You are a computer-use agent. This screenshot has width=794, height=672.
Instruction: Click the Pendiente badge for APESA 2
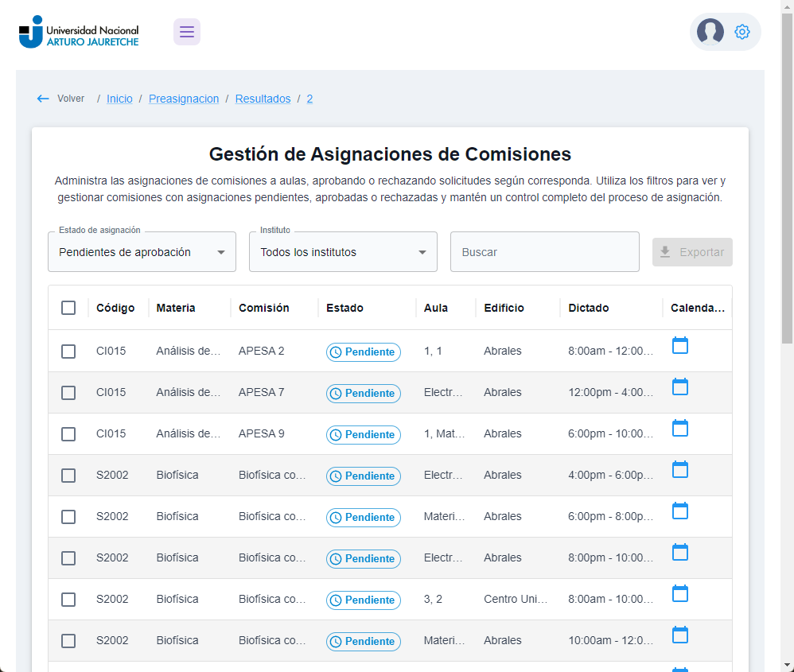pyautogui.click(x=364, y=352)
